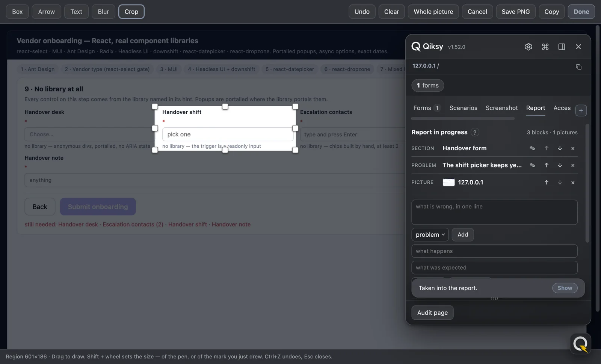Viewport: 601px width, 364px height.
Task: Focus the what is wrong text area
Action: 494,212
